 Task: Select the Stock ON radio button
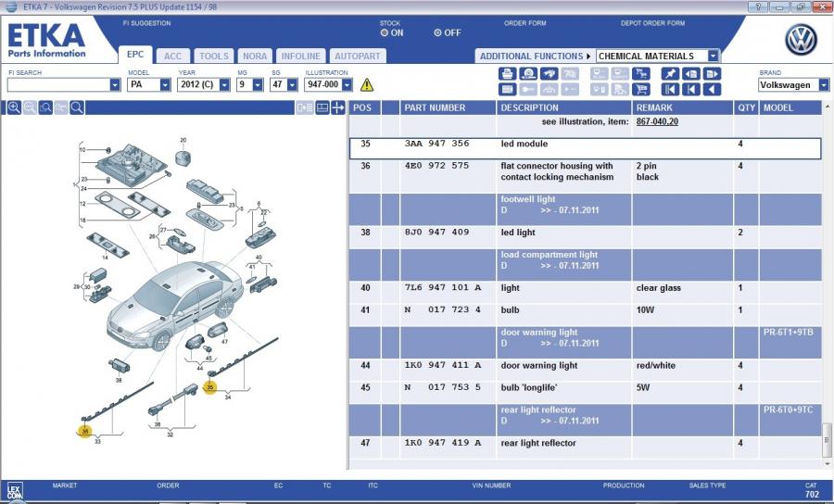click(x=385, y=33)
